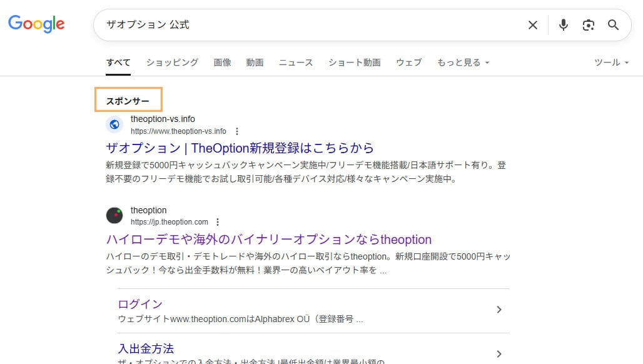Click the theoption-vs.info site name
643x364 pixels.
[163, 119]
